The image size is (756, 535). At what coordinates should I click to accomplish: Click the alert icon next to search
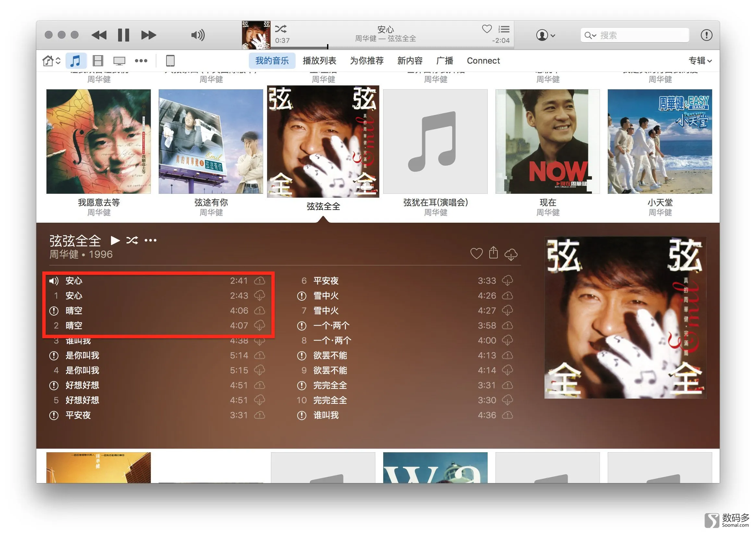coord(706,35)
